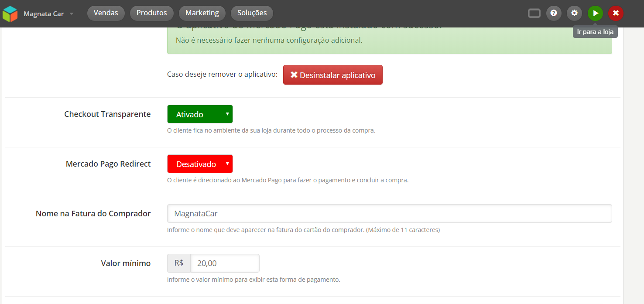Image resolution: width=644 pixels, height=304 pixels.
Task: Click the red X icon in top bar
Action: coord(616,13)
